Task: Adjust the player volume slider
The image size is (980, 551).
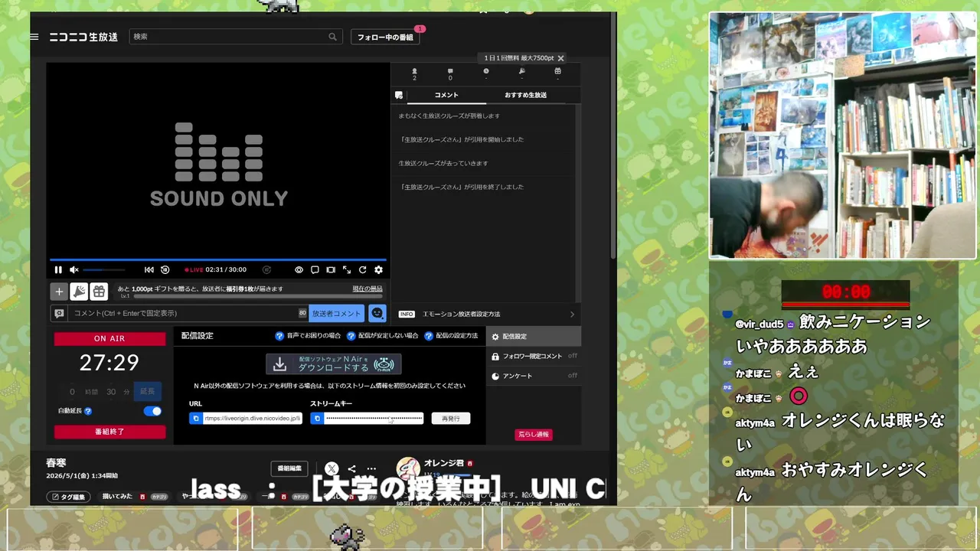Action: 104,269
